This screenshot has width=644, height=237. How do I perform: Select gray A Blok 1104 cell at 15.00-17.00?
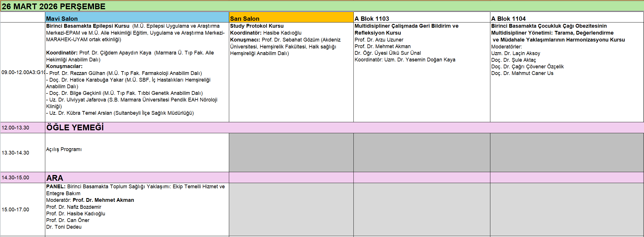566,210
